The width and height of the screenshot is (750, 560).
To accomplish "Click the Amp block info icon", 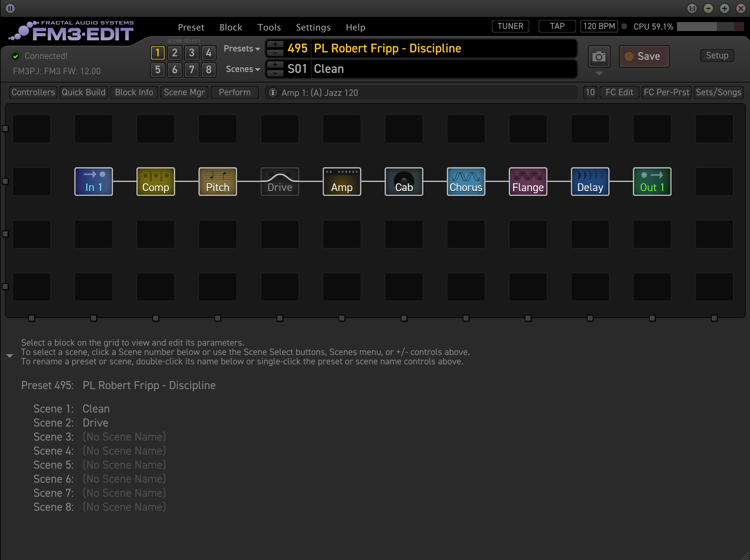I will coord(273,93).
